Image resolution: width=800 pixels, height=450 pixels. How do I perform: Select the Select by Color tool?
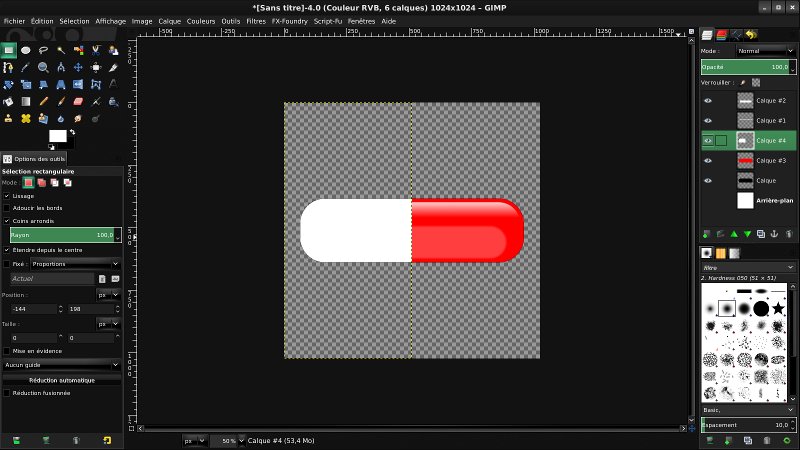coord(78,50)
